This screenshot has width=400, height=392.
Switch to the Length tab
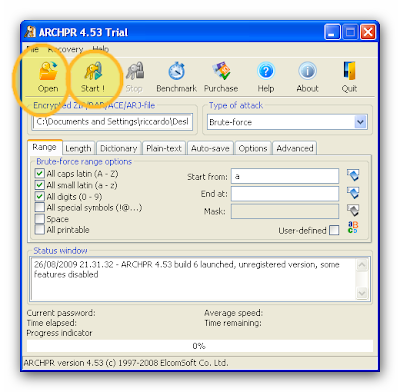[x=78, y=148]
